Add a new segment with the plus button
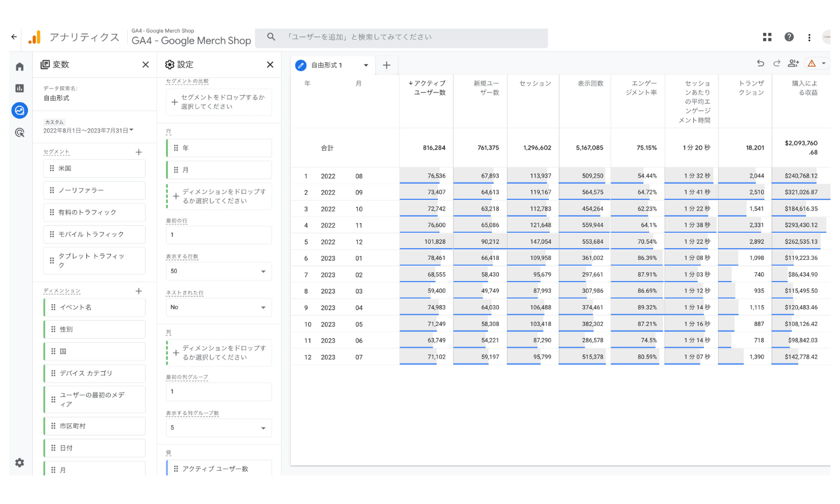Image resolution: width=840 pixels, height=504 pixels. pyautogui.click(x=139, y=152)
